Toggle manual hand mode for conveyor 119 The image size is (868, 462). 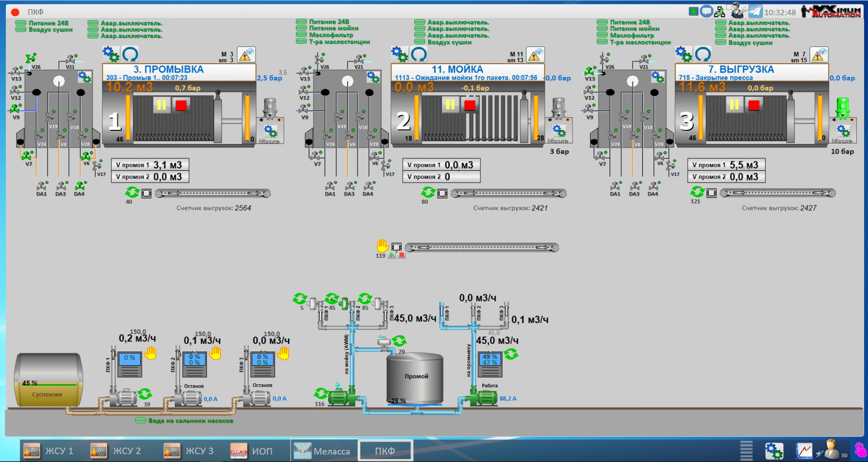tap(383, 246)
